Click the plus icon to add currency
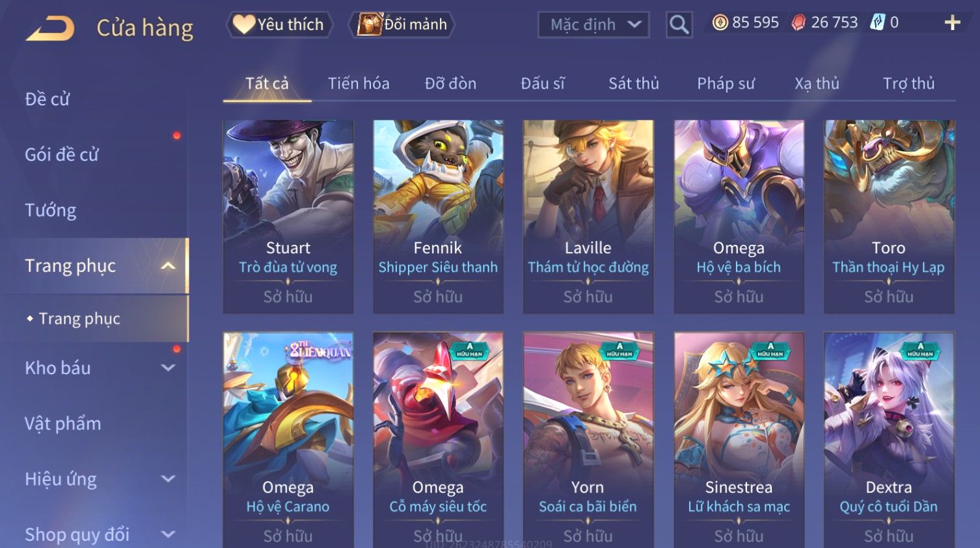 [x=952, y=23]
